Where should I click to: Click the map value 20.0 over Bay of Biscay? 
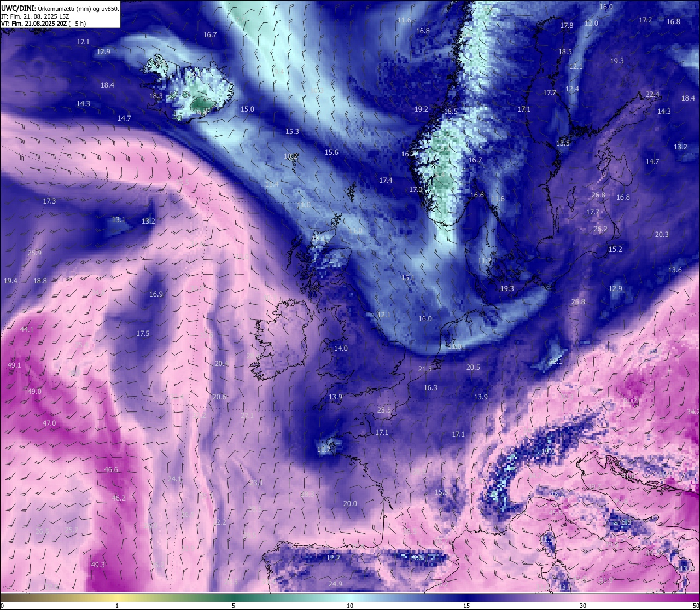coord(350,503)
